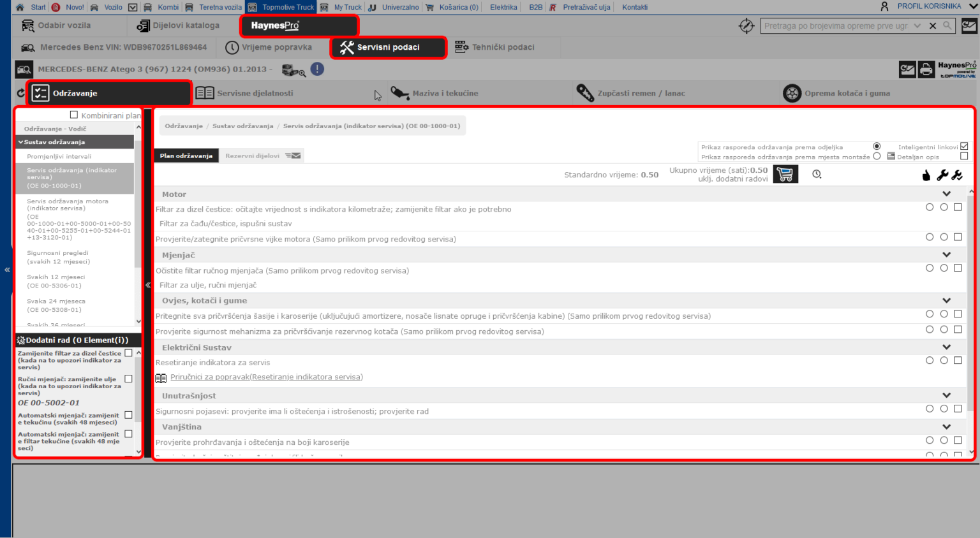The image size is (980, 538).
Task: Click the Novo! red icon
Action: coord(56,7)
